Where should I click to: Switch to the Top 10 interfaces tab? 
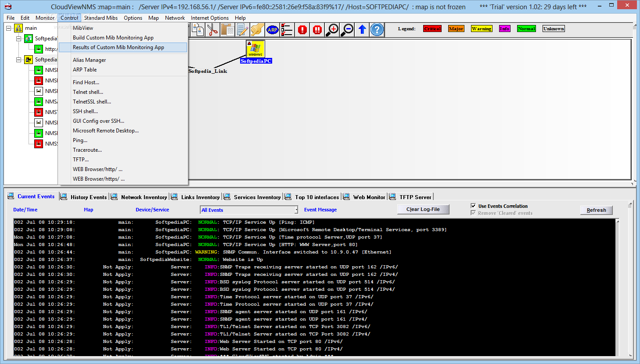point(312,197)
